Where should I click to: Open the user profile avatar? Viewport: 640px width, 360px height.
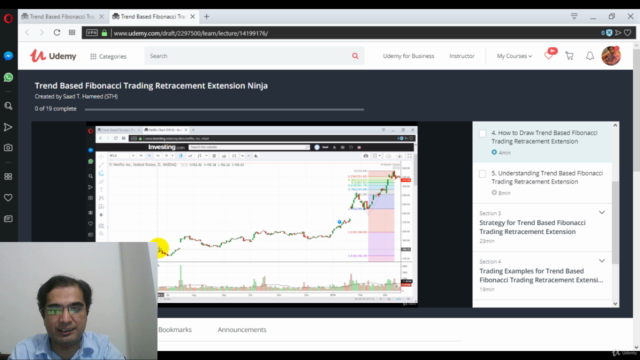[x=611, y=56]
